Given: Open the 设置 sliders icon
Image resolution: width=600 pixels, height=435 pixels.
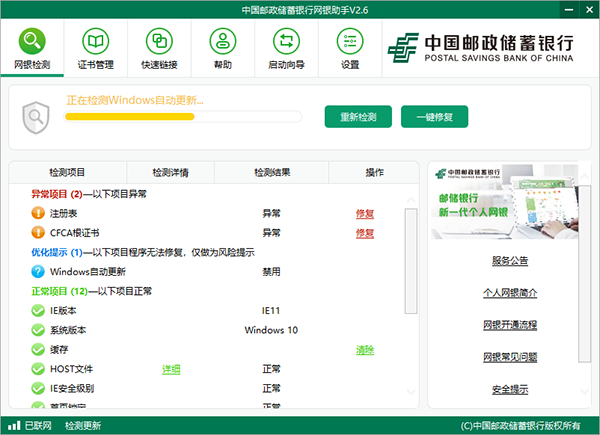Looking at the screenshot, I should pyautogui.click(x=350, y=41).
